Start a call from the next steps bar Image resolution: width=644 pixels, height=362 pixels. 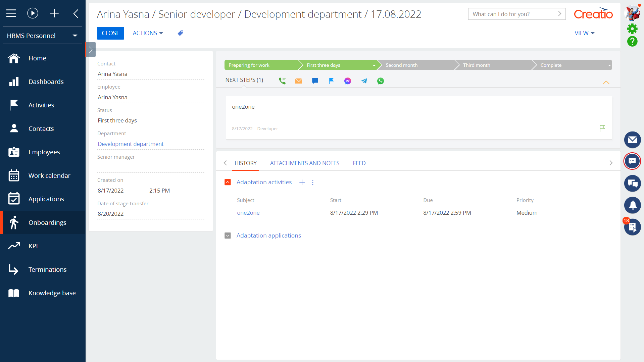pos(282,81)
